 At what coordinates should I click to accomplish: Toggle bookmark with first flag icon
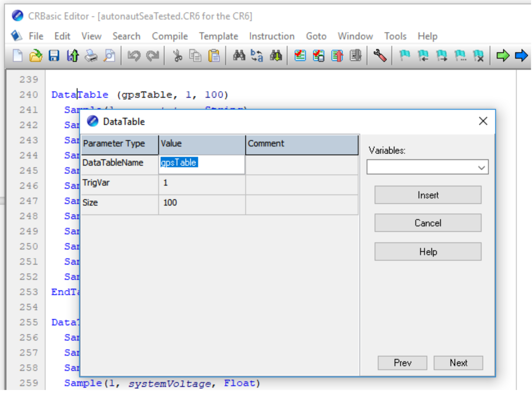[404, 56]
